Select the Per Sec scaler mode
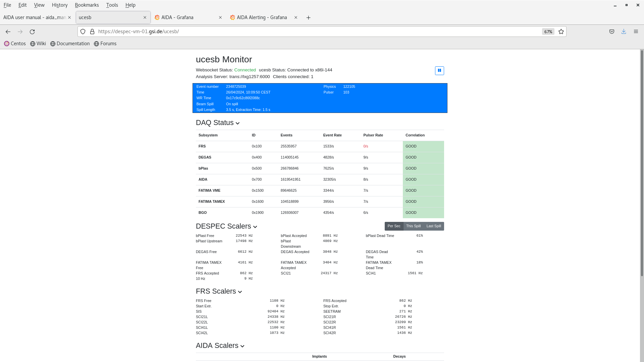Image resolution: width=644 pixels, height=362 pixels. [x=394, y=226]
